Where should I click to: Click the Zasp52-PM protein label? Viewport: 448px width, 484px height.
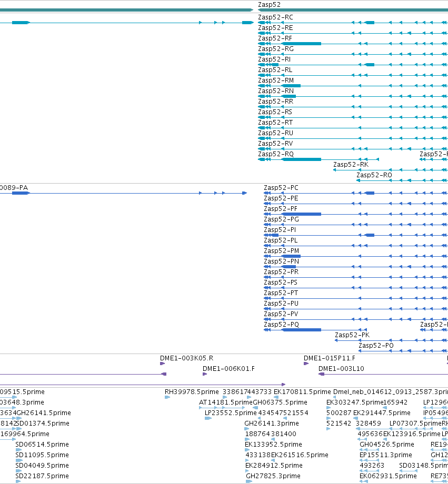pos(281,250)
